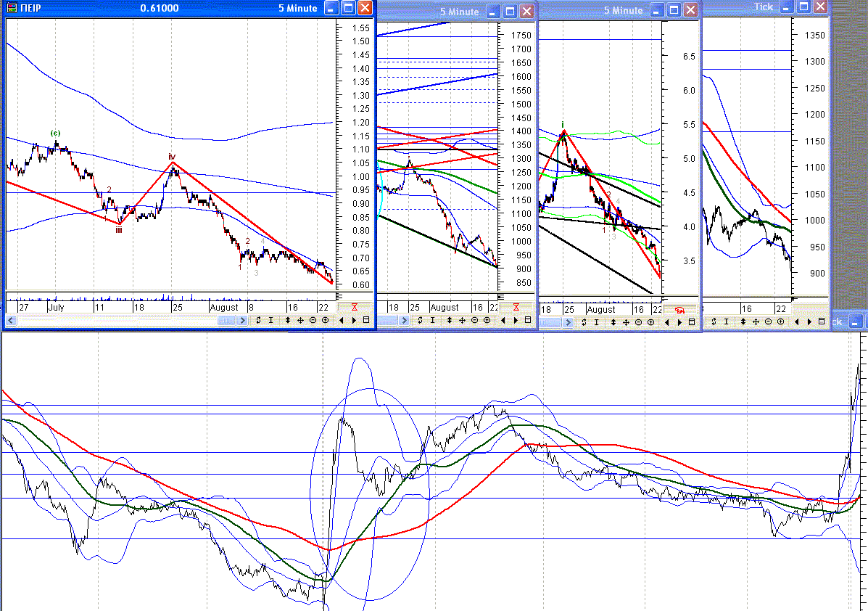The height and width of the screenshot is (611, 868).
Task: Click the 0.61000 price in ΠΕΙΡ title bar
Action: [160, 8]
